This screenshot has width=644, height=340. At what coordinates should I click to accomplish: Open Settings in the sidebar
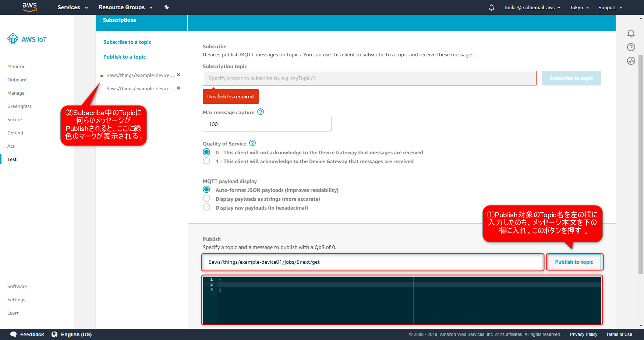point(16,300)
